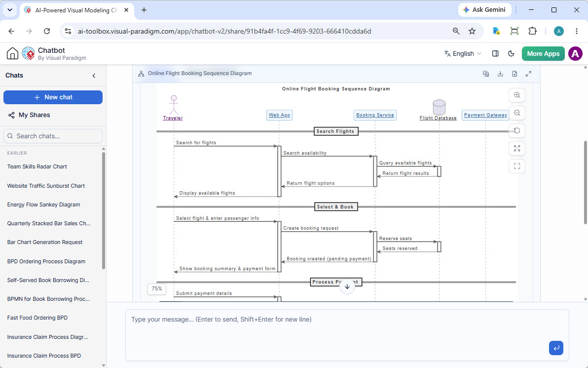Viewport: 588px width, 368px height.
Task: Open a new browser tab
Action: tap(144, 10)
